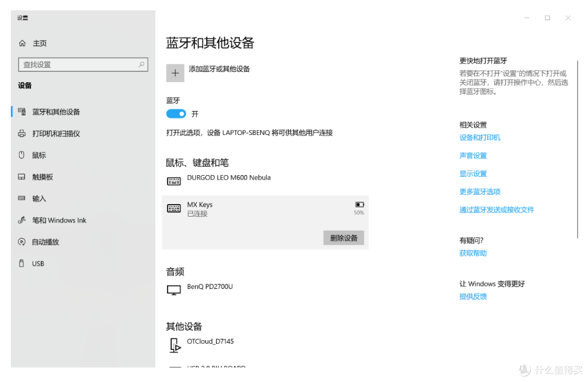588x382 pixels.
Task: Click the touchpad icon for 触摸板
Action: pyautogui.click(x=22, y=176)
